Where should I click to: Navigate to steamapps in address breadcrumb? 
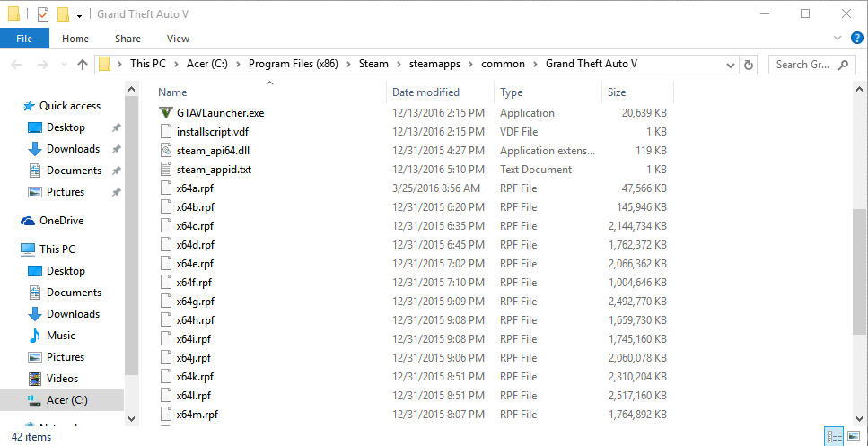(435, 65)
